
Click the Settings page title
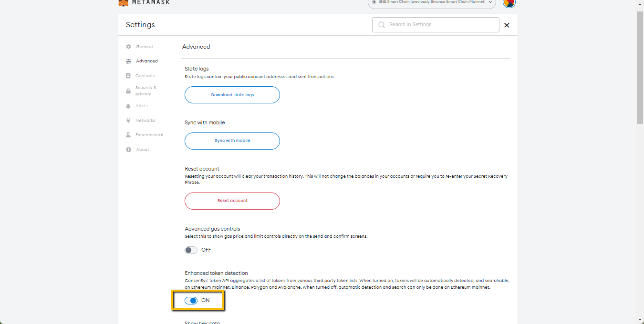click(x=140, y=25)
